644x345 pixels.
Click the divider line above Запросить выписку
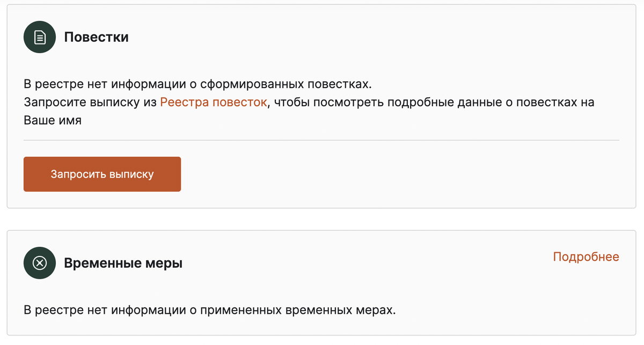coord(321,140)
